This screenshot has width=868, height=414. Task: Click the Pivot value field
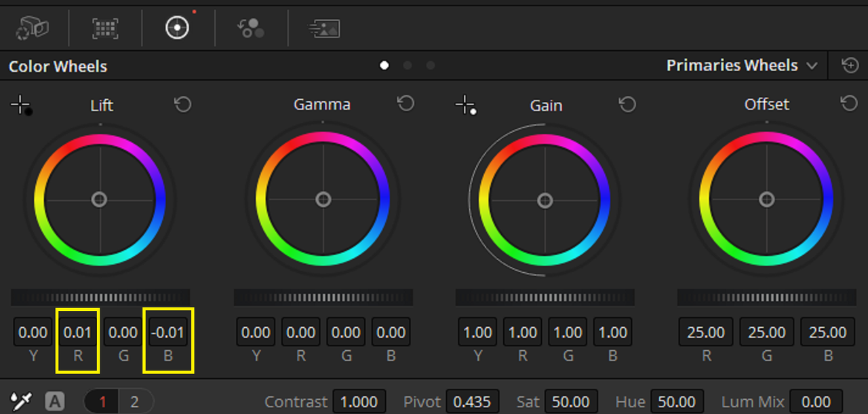[x=472, y=402]
